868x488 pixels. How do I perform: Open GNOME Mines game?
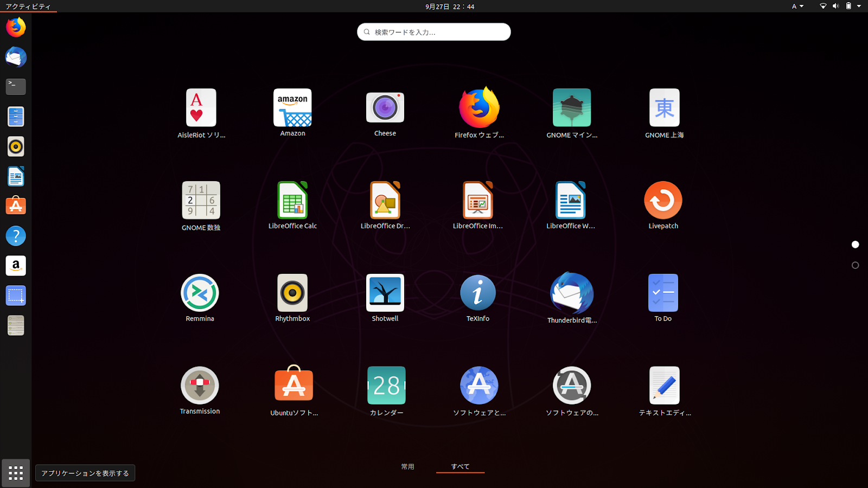[572, 108]
